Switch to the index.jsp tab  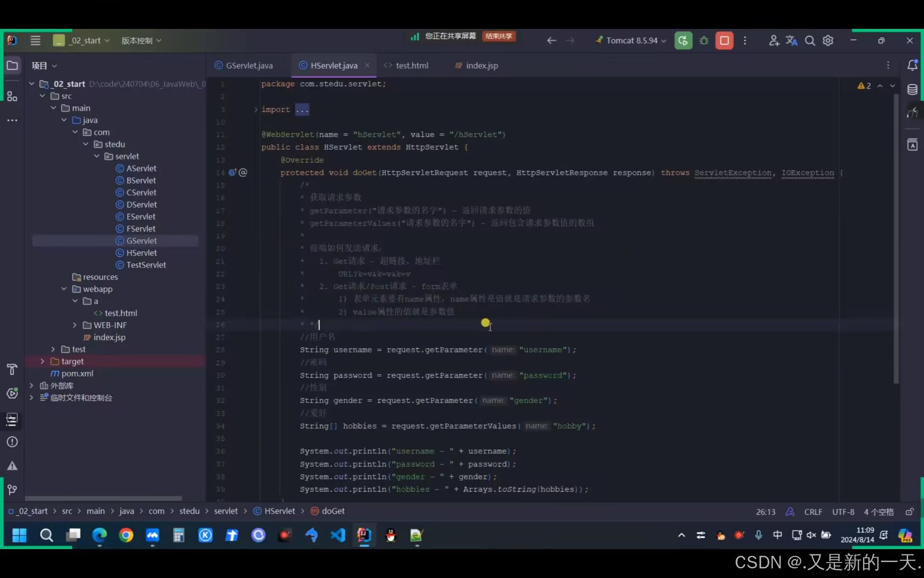pos(481,66)
